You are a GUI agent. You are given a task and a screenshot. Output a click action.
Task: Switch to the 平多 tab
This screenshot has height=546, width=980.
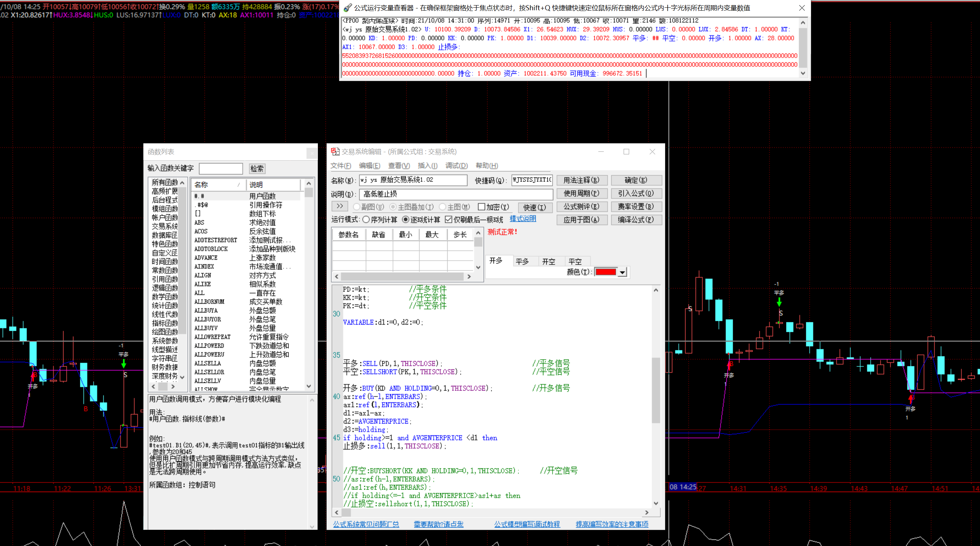point(522,261)
